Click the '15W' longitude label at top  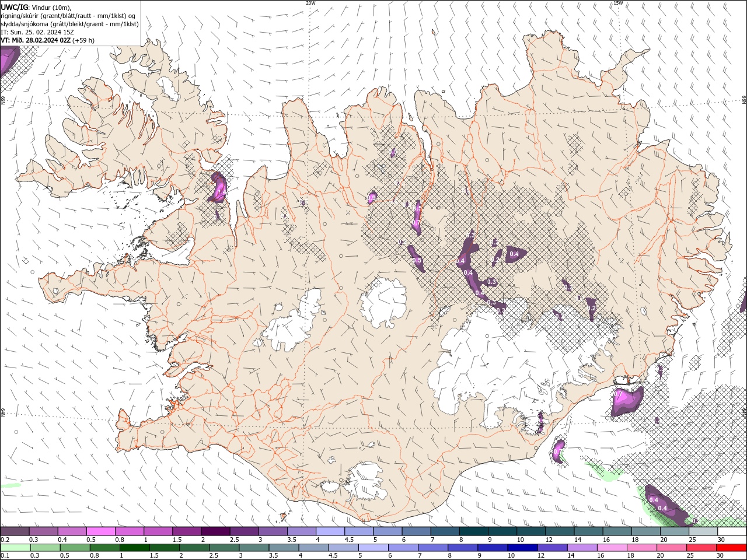tap(618, 3)
